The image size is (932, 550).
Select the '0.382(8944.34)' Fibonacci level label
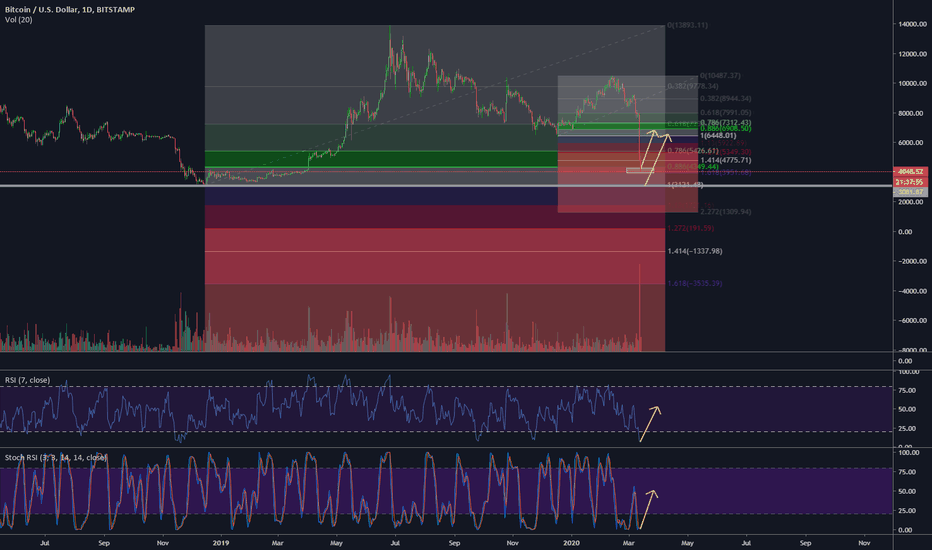725,99
